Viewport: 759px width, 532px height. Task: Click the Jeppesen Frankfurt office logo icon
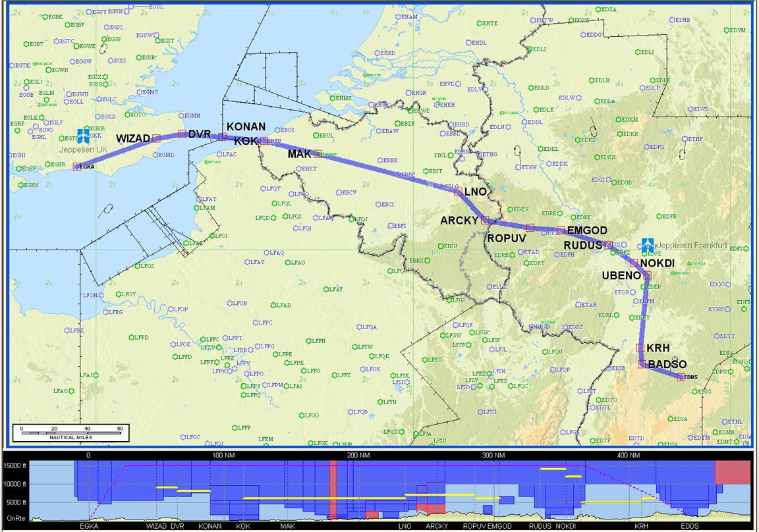(x=648, y=245)
